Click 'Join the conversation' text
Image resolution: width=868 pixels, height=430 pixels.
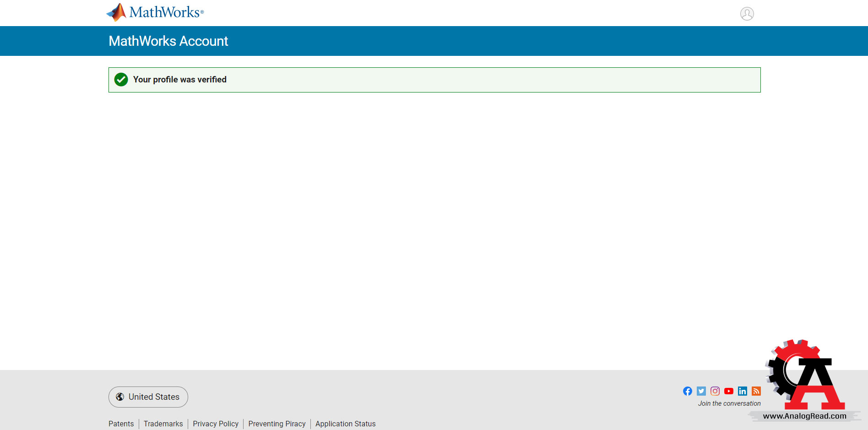click(729, 403)
